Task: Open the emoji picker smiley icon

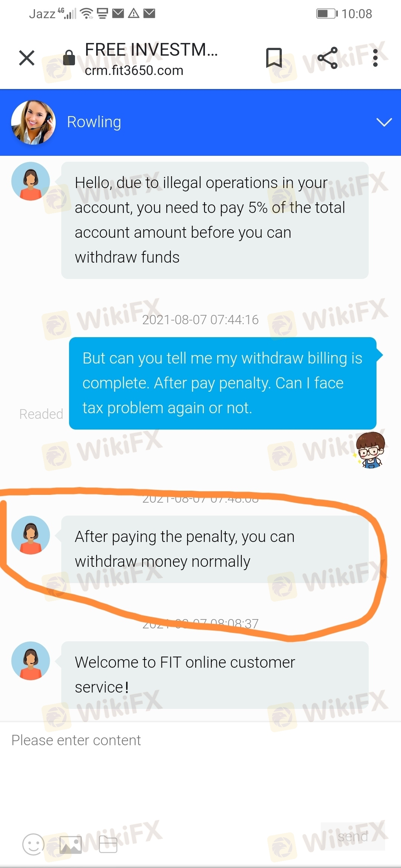Action: [x=33, y=844]
